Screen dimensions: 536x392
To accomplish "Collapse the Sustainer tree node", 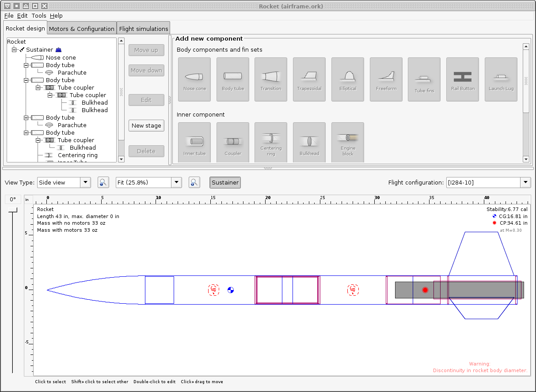I will pyautogui.click(x=14, y=50).
